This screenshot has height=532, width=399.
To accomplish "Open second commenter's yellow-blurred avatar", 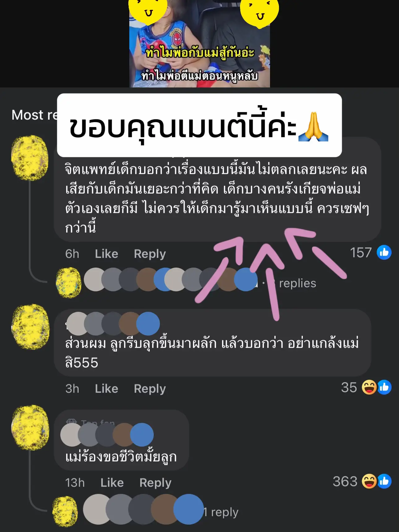I will [x=30, y=326].
